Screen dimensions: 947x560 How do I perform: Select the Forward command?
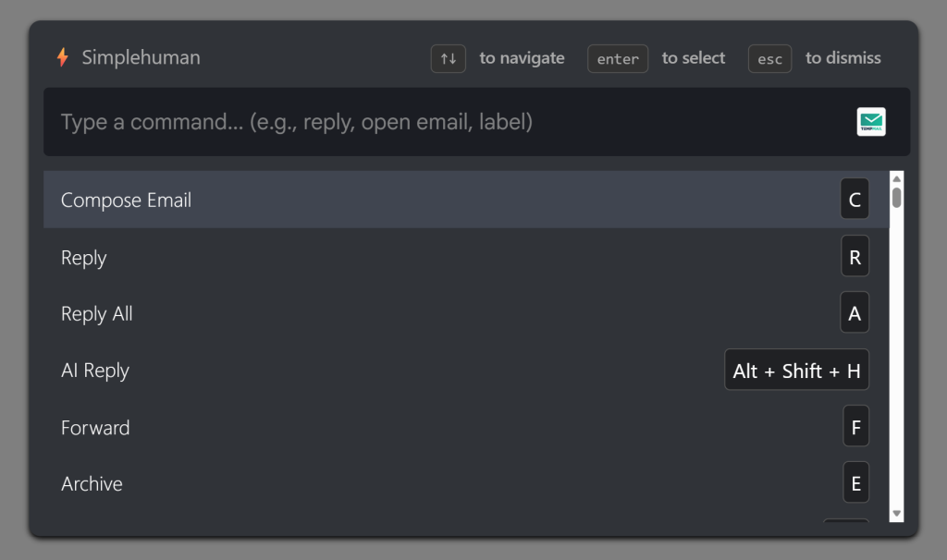370,426
